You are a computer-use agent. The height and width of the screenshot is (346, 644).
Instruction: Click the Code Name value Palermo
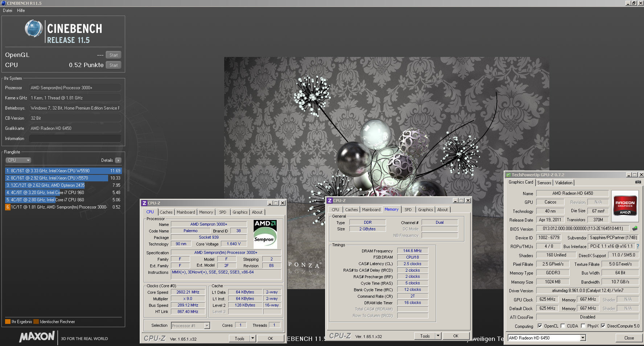click(x=190, y=231)
